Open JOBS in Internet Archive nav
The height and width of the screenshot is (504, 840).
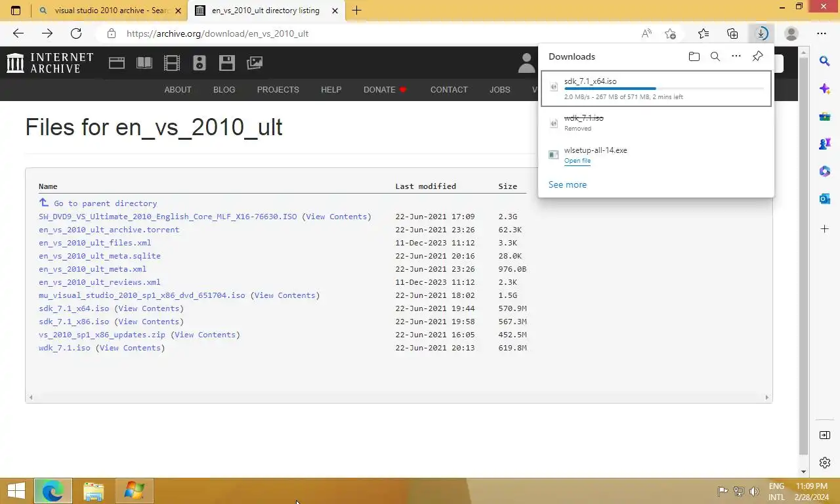499,90
